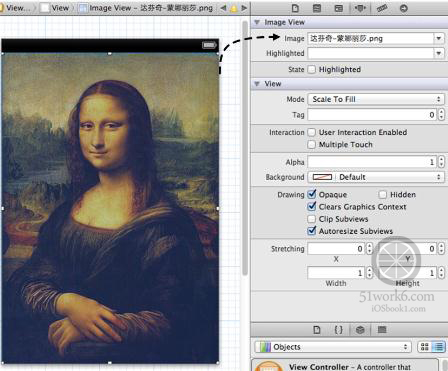448x371 pixels.
Task: Open the Connections inspector arrow tab
Action: tap(404, 8)
